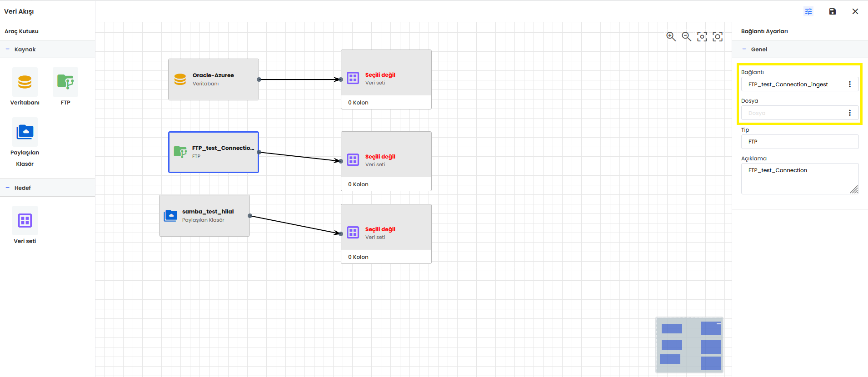Click the empty Dosya input field
This screenshot has width=868, height=377.
[x=800, y=113]
